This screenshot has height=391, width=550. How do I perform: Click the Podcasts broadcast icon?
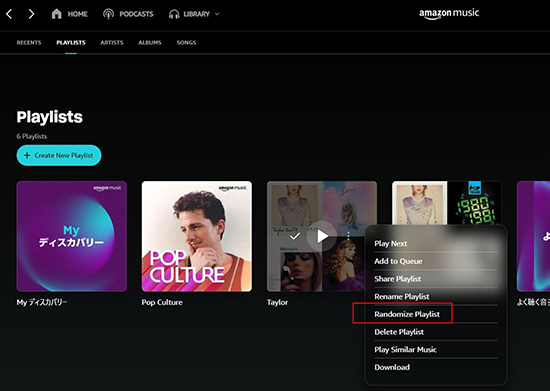point(108,14)
